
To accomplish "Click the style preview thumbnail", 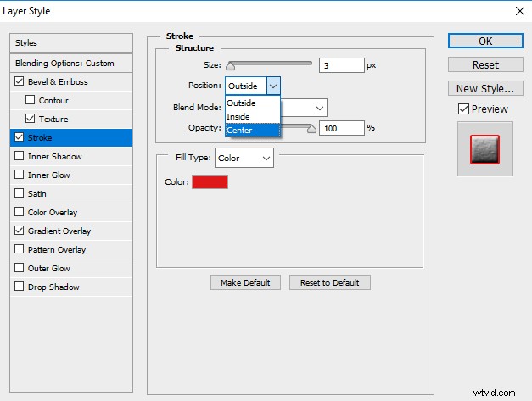I will pos(484,149).
